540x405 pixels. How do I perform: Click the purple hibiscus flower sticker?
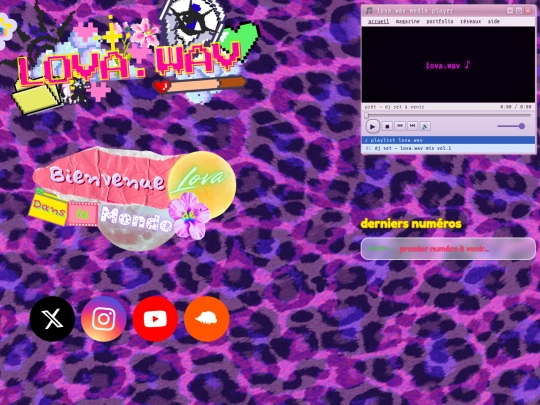(x=189, y=216)
